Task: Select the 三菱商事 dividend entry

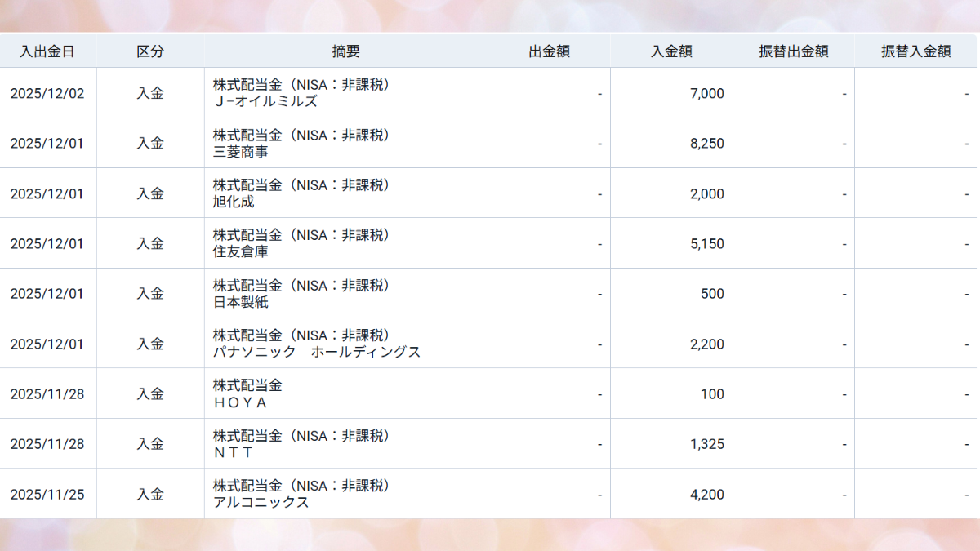Action: [x=240, y=152]
